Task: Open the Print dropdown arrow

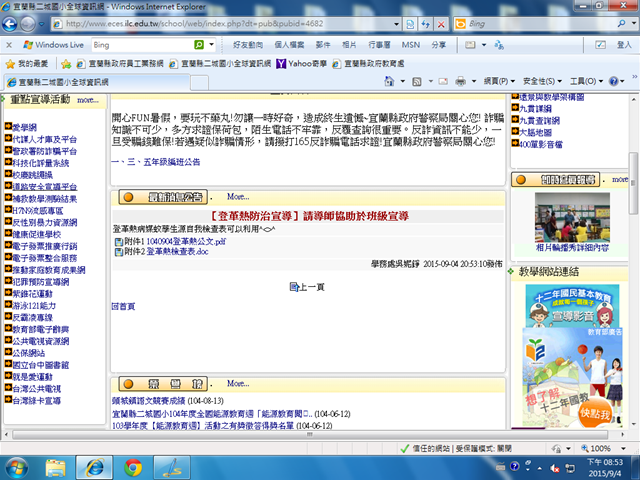Action: click(x=474, y=82)
